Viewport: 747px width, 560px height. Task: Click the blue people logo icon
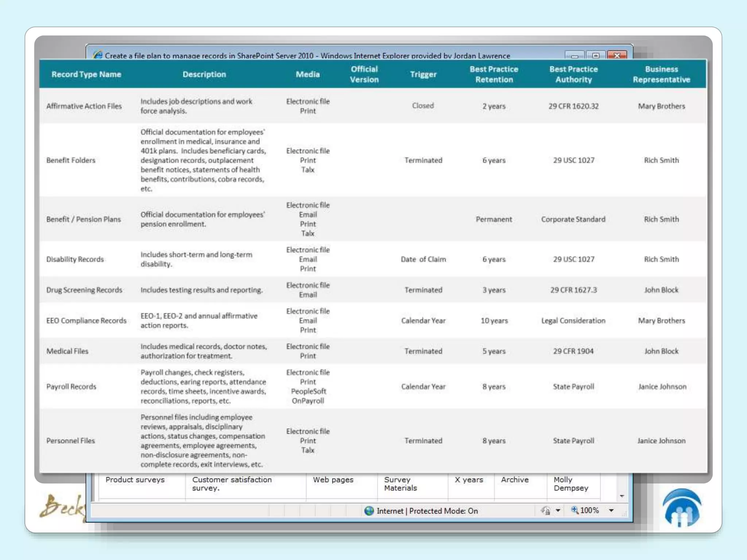pos(681,507)
